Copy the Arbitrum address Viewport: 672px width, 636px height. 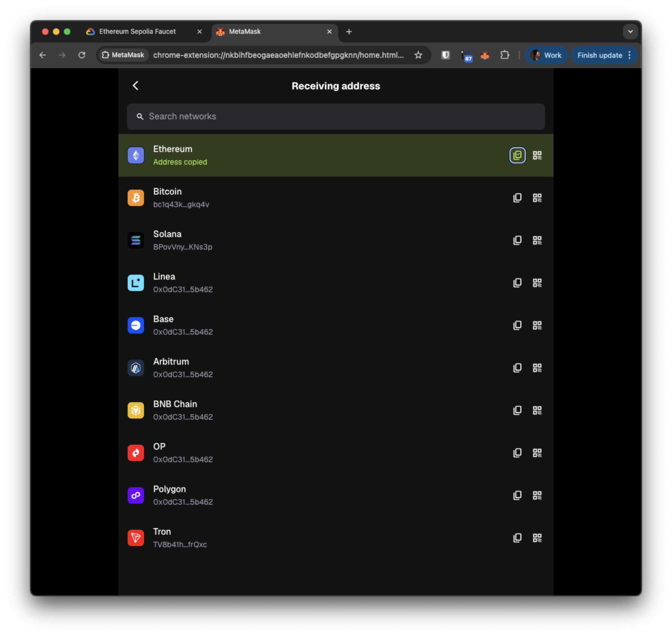517,368
